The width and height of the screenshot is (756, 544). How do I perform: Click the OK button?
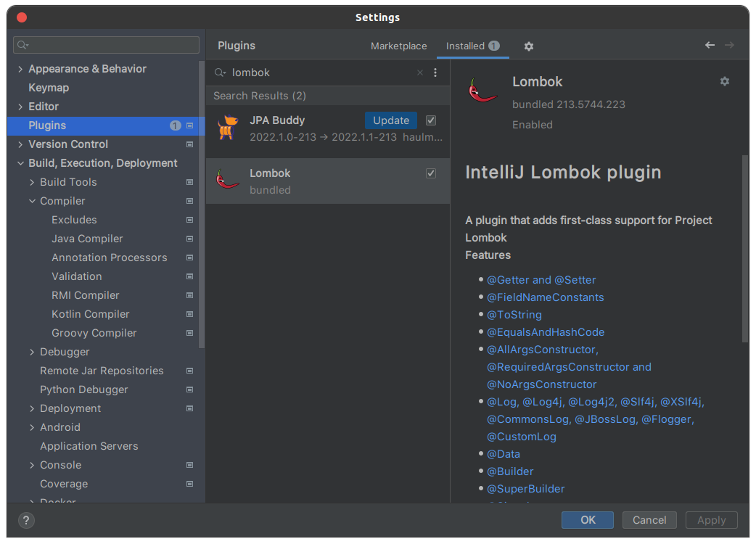[587, 520]
